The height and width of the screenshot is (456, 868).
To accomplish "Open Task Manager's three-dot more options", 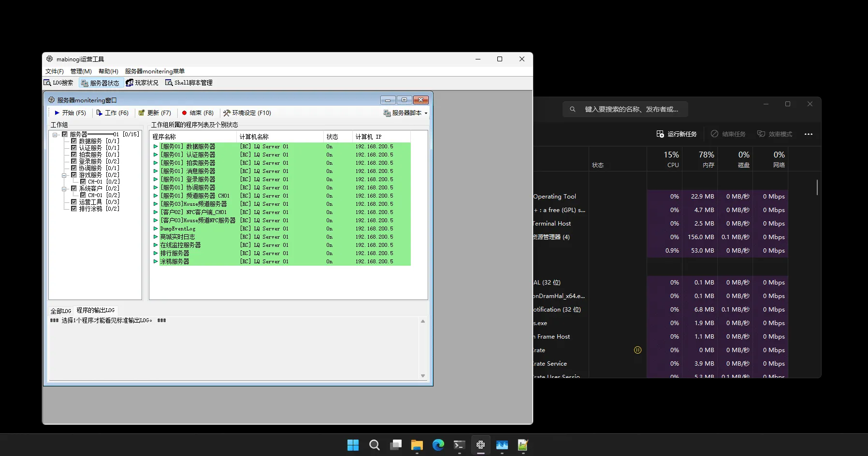I will tap(809, 134).
